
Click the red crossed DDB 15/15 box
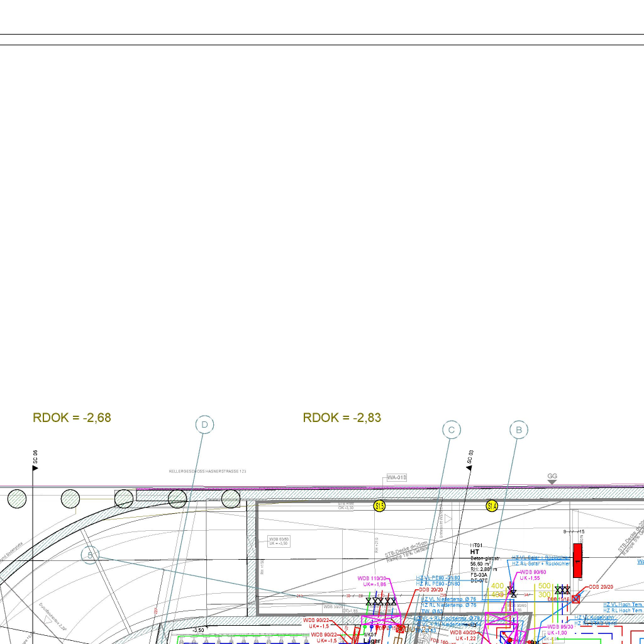[575, 599]
